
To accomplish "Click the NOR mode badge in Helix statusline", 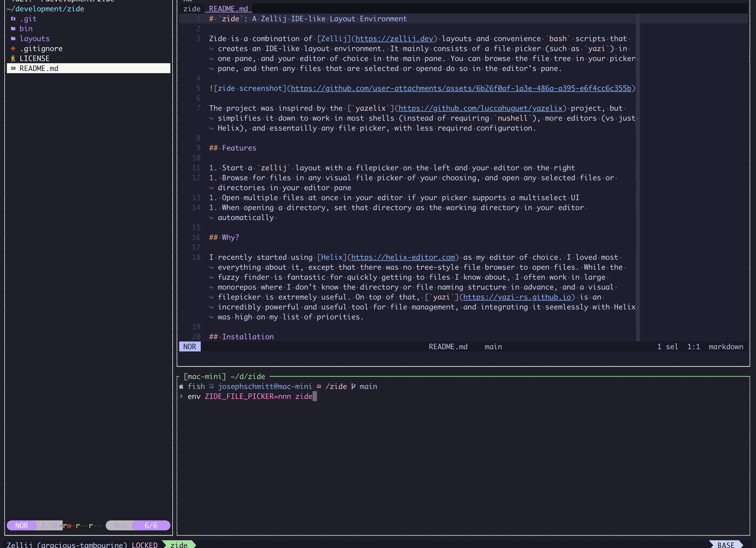I will (190, 347).
